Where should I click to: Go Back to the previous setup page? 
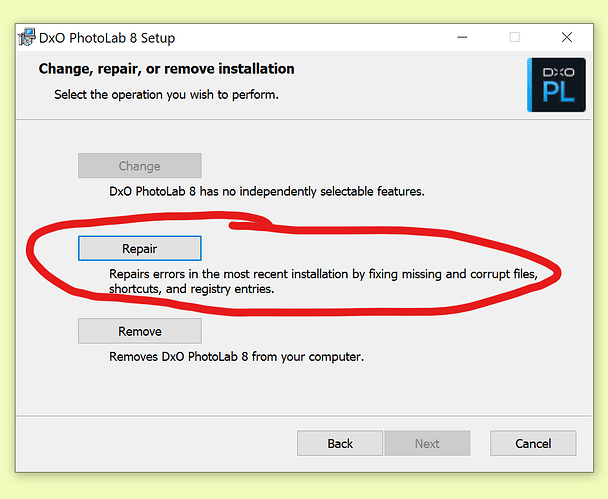pos(340,443)
